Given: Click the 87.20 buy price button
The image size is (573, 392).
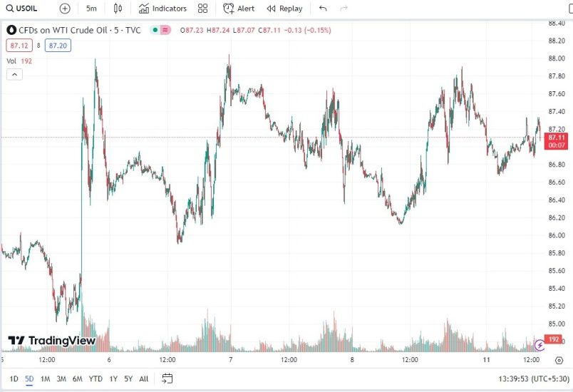Looking at the screenshot, I should pyautogui.click(x=56, y=45).
